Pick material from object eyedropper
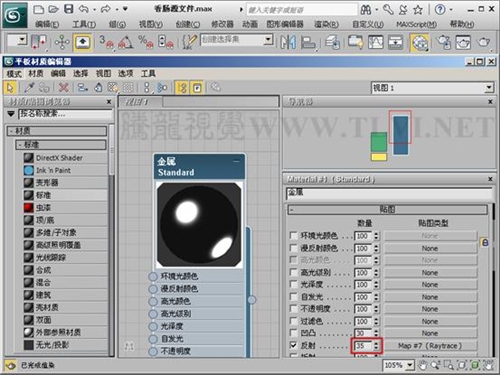The height and width of the screenshot is (375, 500). [30, 88]
